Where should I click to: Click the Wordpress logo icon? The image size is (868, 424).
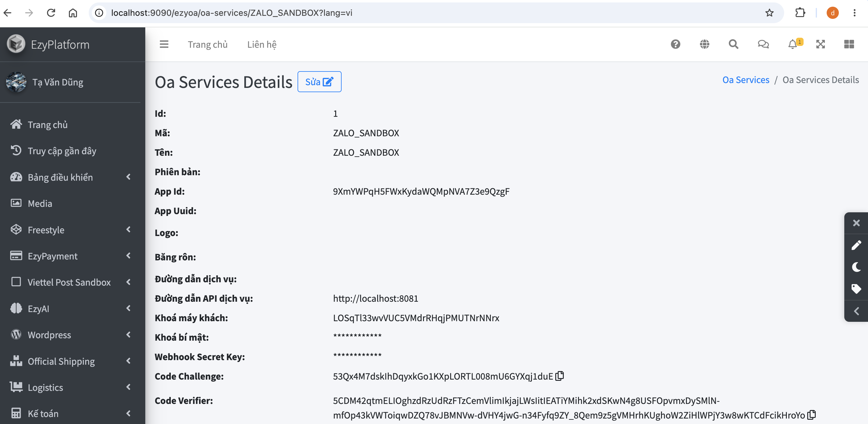[x=16, y=335]
